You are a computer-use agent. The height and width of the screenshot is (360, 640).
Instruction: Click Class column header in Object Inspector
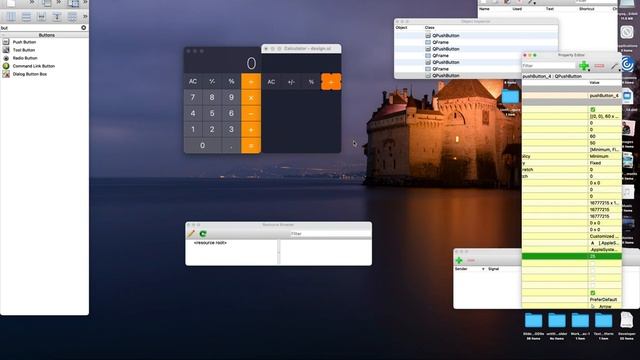click(429, 28)
